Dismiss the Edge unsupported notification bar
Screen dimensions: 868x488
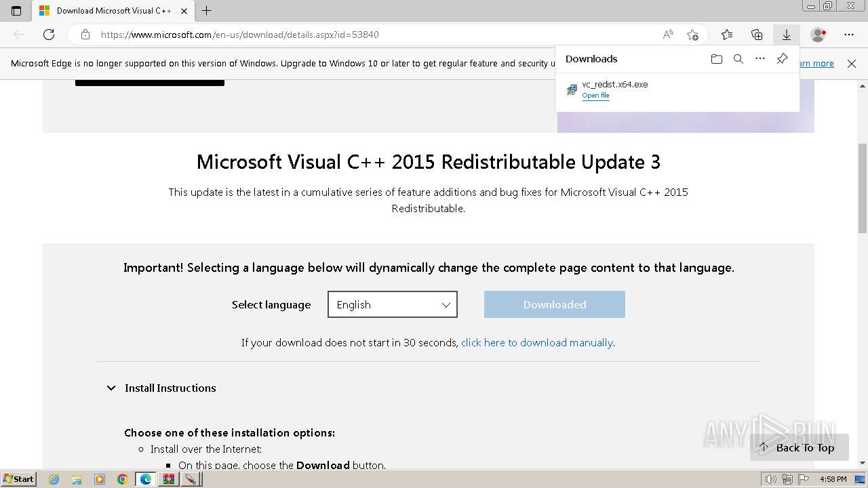tap(852, 64)
